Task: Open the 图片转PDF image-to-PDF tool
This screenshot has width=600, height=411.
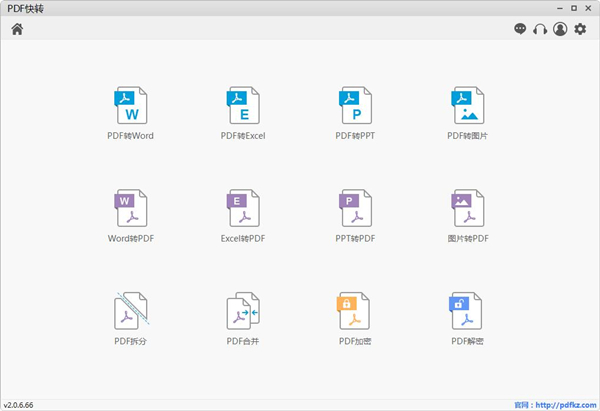Action: click(x=467, y=209)
